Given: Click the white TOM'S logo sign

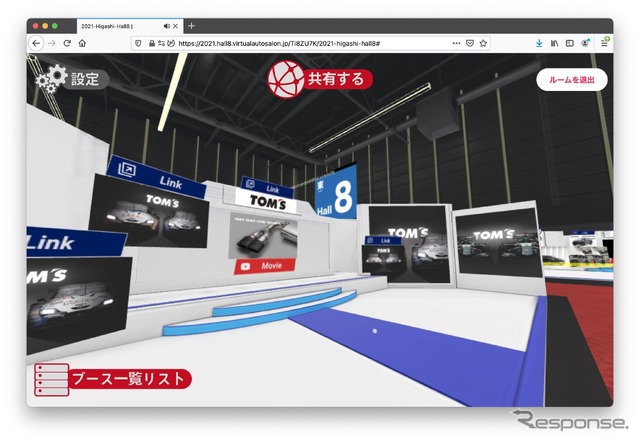Looking at the screenshot, I should [266, 201].
